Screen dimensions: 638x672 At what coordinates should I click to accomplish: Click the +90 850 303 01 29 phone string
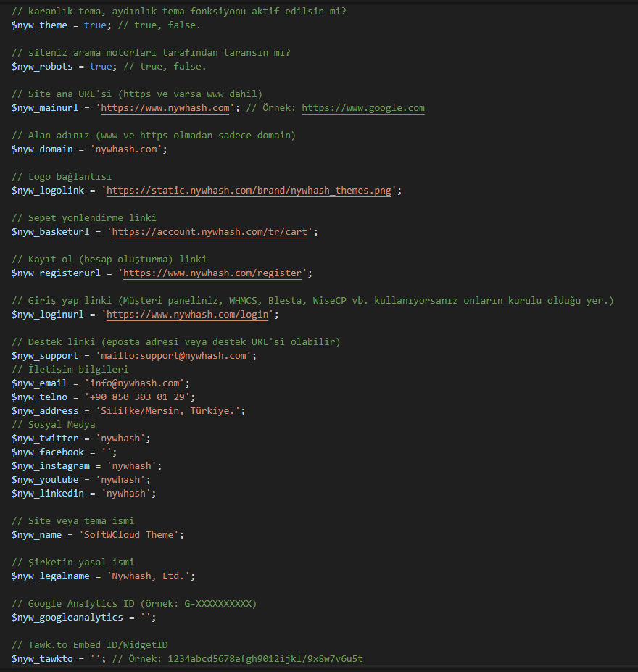pyautogui.click(x=137, y=397)
